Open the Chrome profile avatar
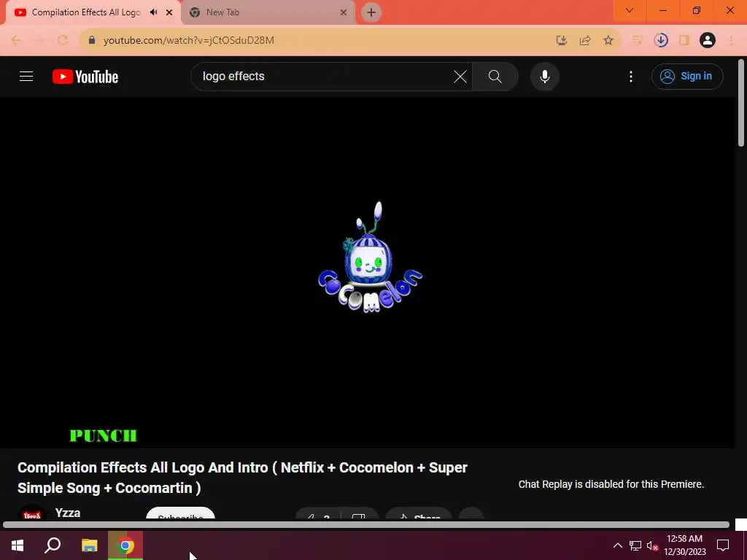 708,40
